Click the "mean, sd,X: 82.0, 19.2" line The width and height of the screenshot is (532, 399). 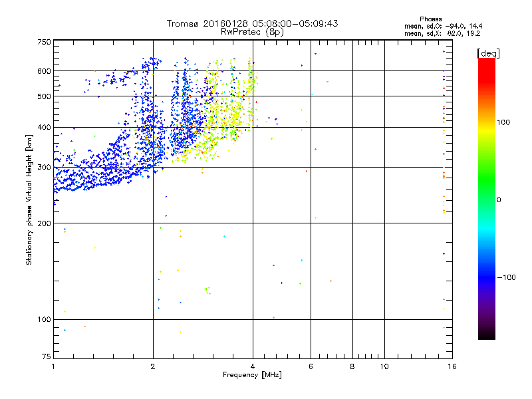pyautogui.click(x=442, y=34)
